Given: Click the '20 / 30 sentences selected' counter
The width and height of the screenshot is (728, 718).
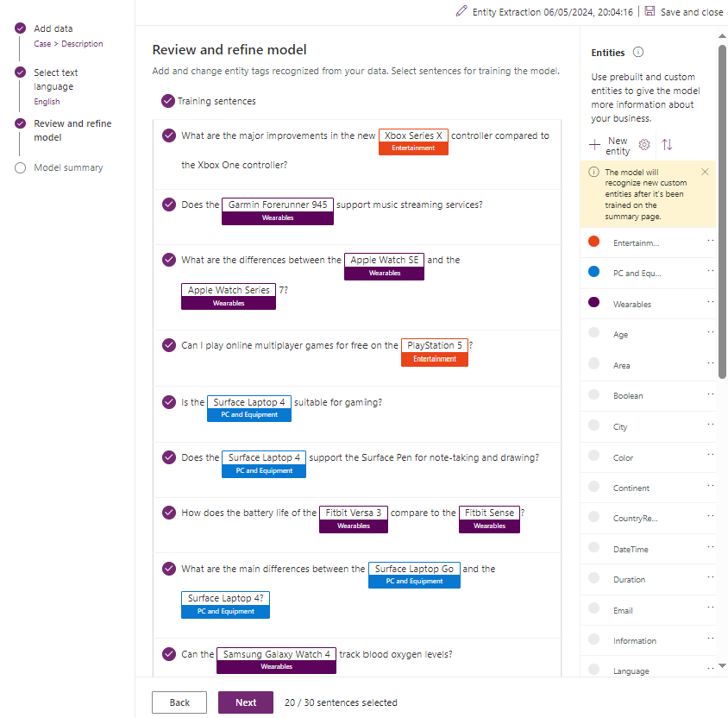Looking at the screenshot, I should (x=341, y=702).
